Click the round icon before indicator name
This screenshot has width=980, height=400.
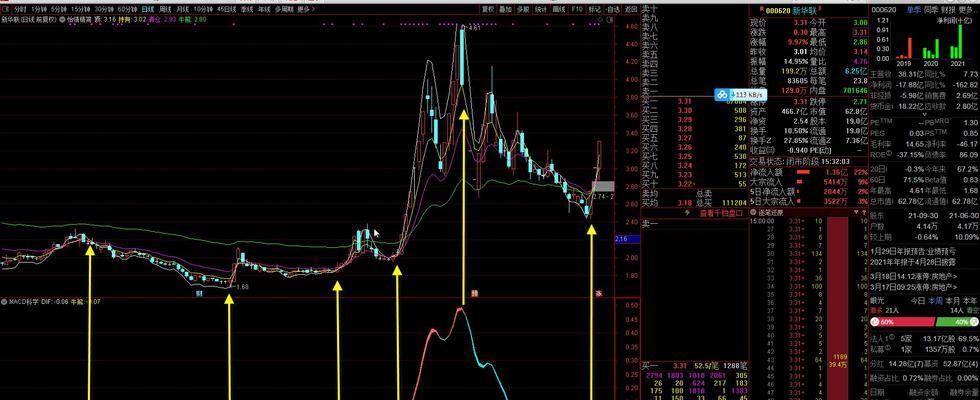tap(62, 19)
